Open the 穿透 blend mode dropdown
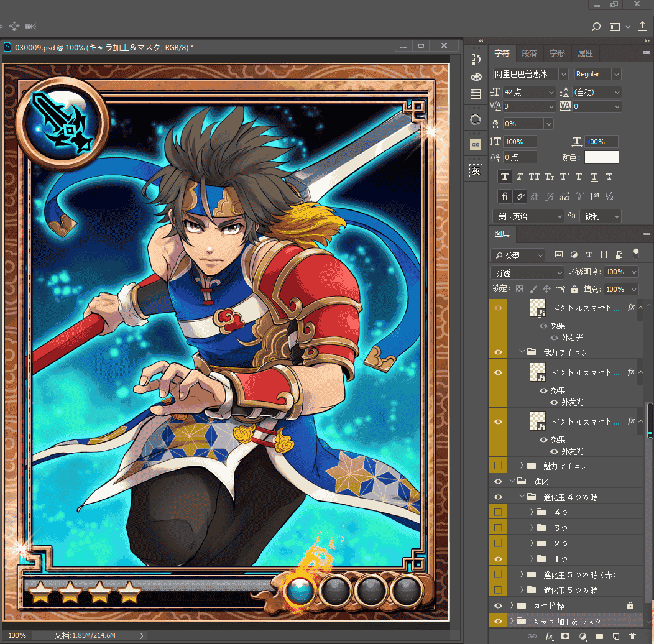The width and height of the screenshot is (654, 644). point(528,273)
